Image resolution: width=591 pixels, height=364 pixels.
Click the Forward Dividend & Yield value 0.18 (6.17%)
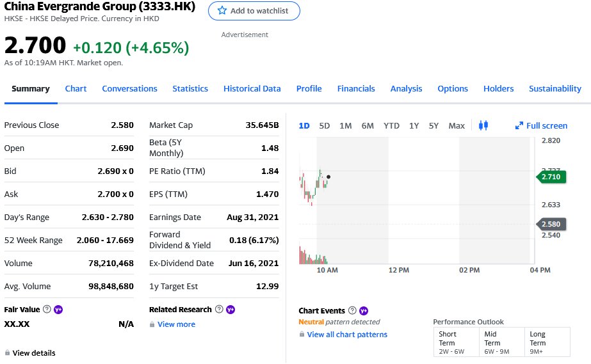tap(254, 240)
